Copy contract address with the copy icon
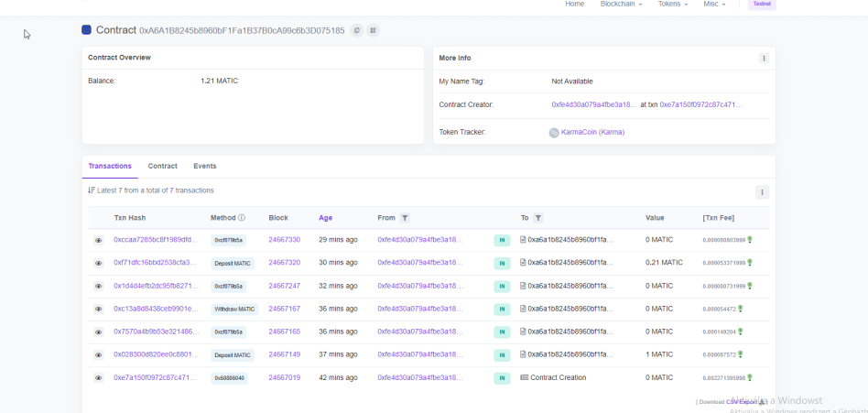The width and height of the screenshot is (868, 413). click(356, 30)
